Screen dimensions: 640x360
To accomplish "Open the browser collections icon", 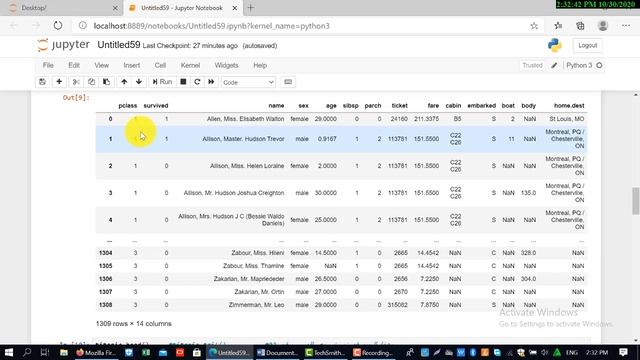I will click(580, 26).
